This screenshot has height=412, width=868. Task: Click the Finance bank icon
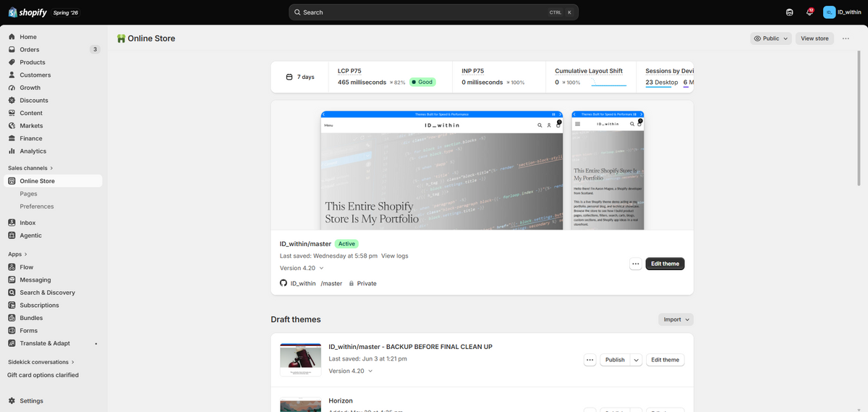(x=12, y=138)
